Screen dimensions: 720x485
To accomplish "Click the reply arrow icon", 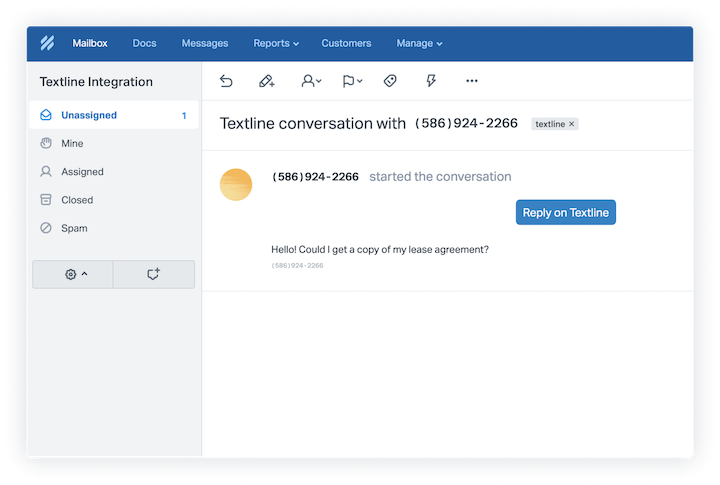I will pos(226,81).
